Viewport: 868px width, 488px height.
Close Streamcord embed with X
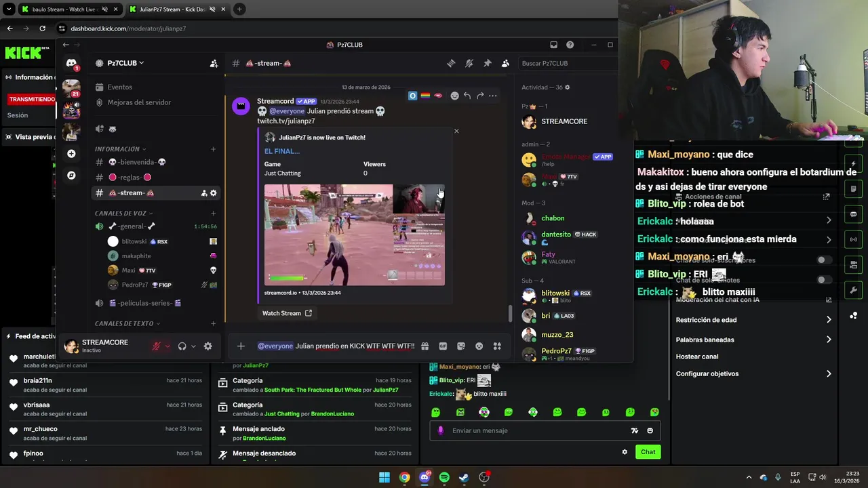(x=456, y=131)
